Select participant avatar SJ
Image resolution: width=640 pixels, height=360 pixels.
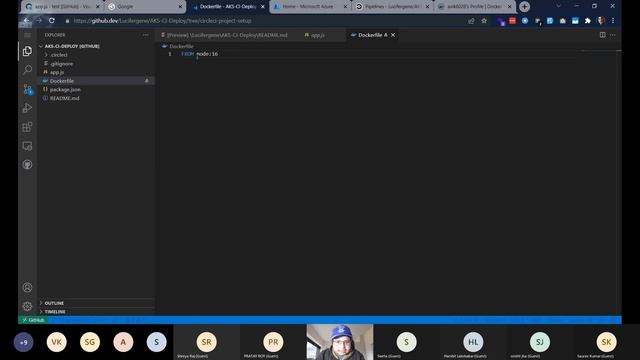[x=540, y=342]
